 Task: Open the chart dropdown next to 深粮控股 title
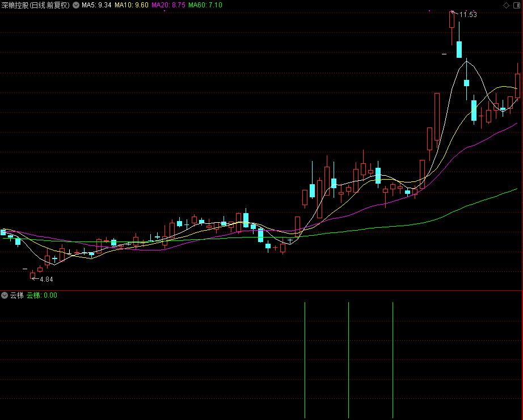[x=76, y=5]
